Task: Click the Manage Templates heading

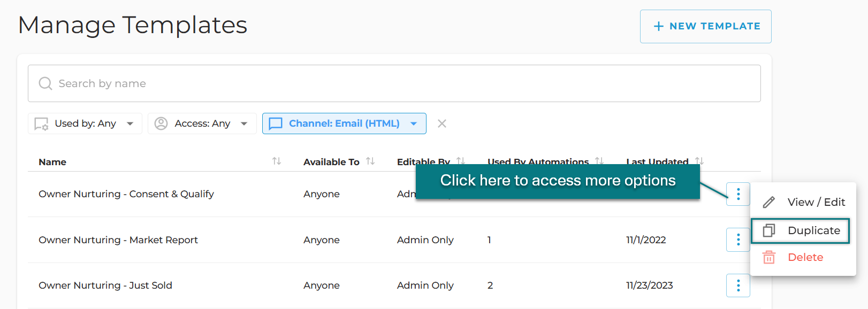Action: pyautogui.click(x=133, y=25)
